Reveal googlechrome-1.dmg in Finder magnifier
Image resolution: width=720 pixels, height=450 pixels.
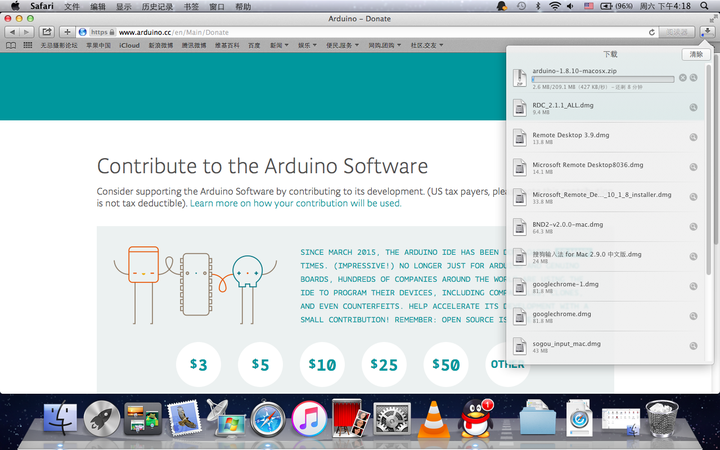coord(693,287)
